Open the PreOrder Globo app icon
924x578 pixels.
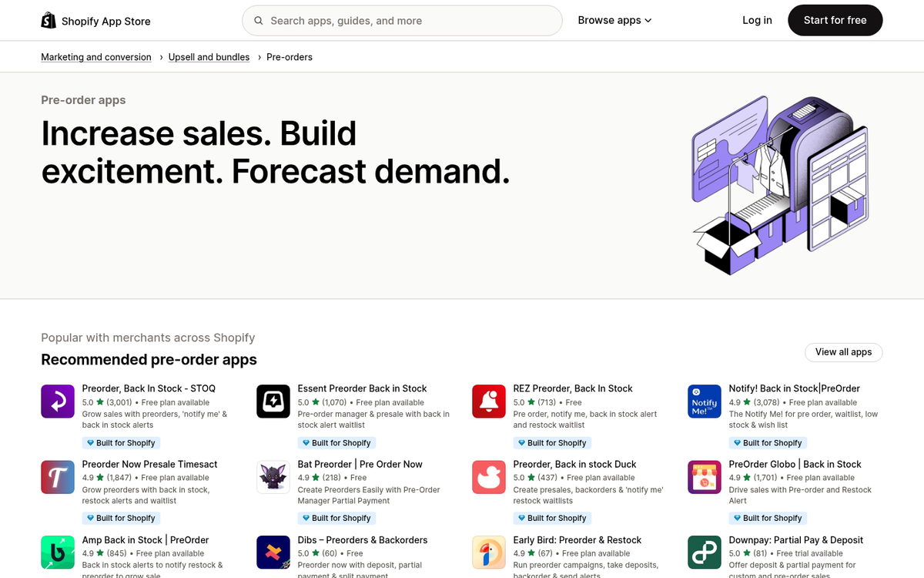pyautogui.click(x=704, y=476)
